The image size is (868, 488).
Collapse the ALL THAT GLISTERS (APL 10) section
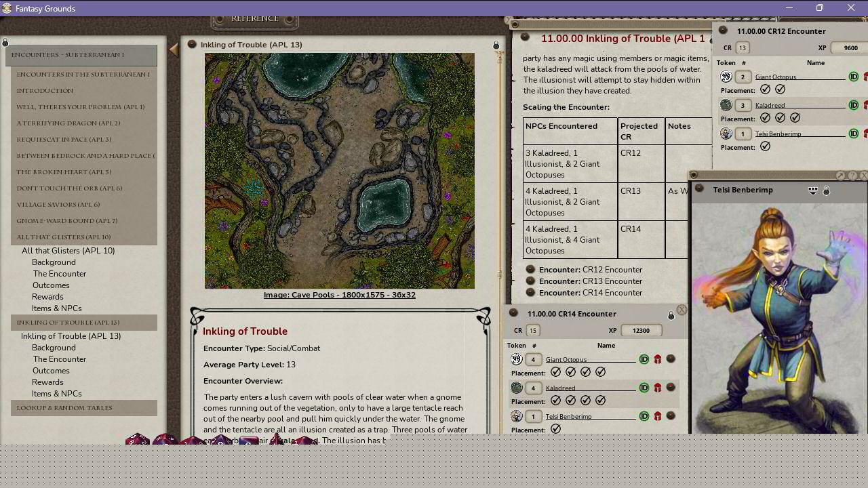click(x=84, y=237)
